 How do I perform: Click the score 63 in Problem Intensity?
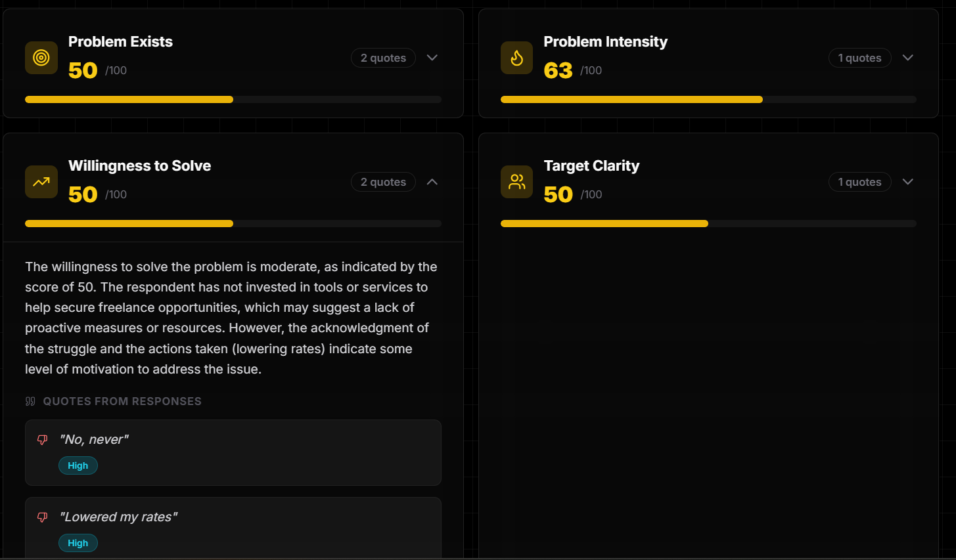[x=558, y=70]
